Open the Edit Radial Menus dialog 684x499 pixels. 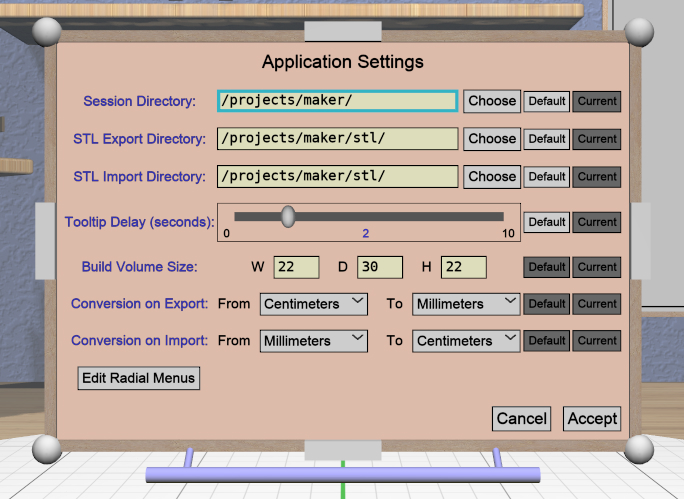click(139, 378)
